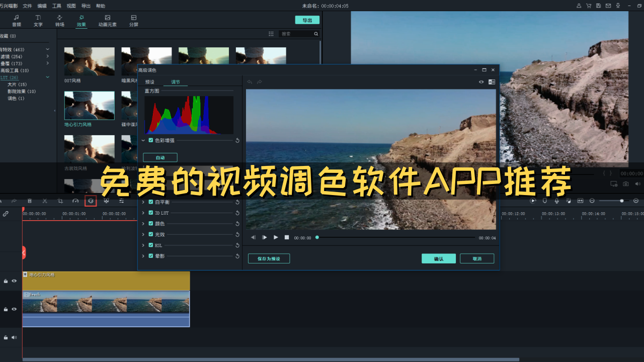Open the 导出 menu in menu bar
This screenshot has width=644, height=362.
coord(86,6)
